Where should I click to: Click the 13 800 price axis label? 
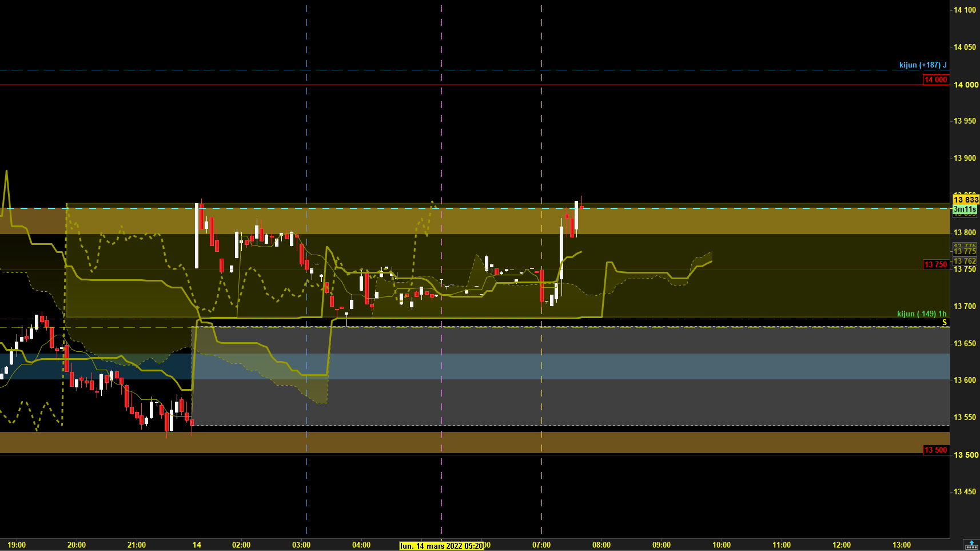click(965, 232)
